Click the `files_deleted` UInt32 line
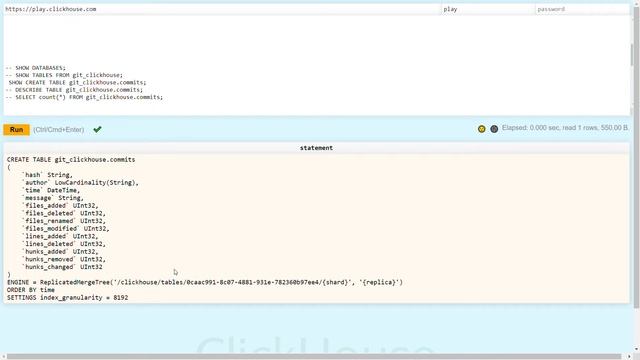 64,213
